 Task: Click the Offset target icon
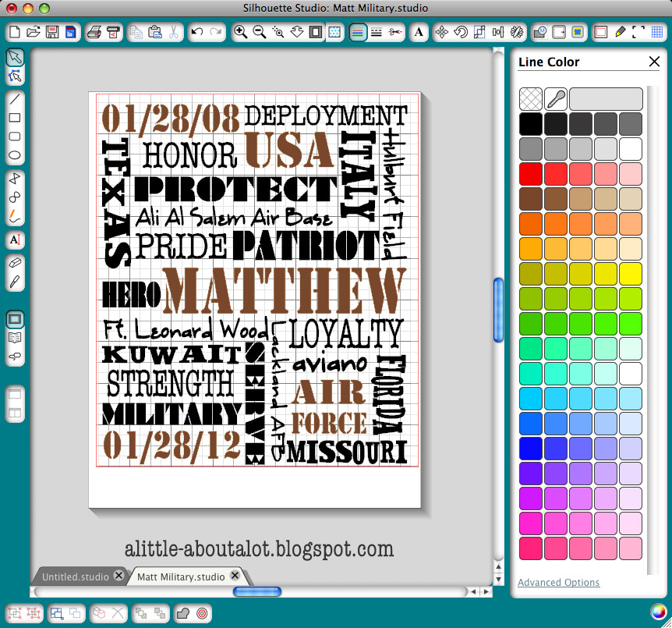(202, 613)
